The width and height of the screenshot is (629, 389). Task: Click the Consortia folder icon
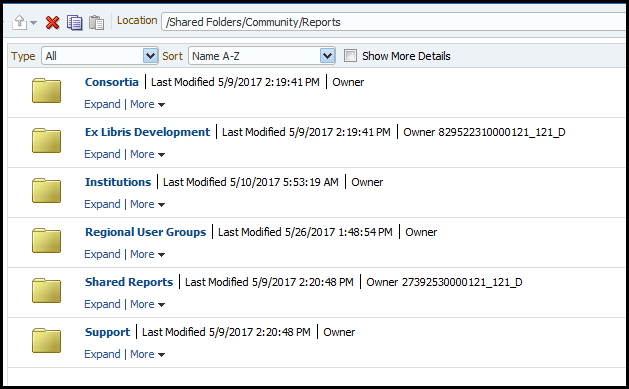47,91
